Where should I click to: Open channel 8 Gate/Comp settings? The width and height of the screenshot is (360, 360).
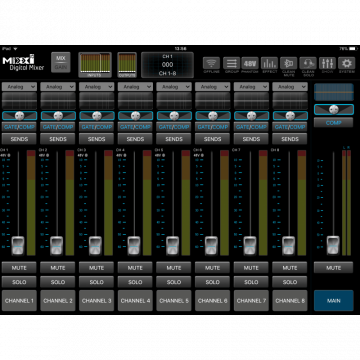(290, 127)
